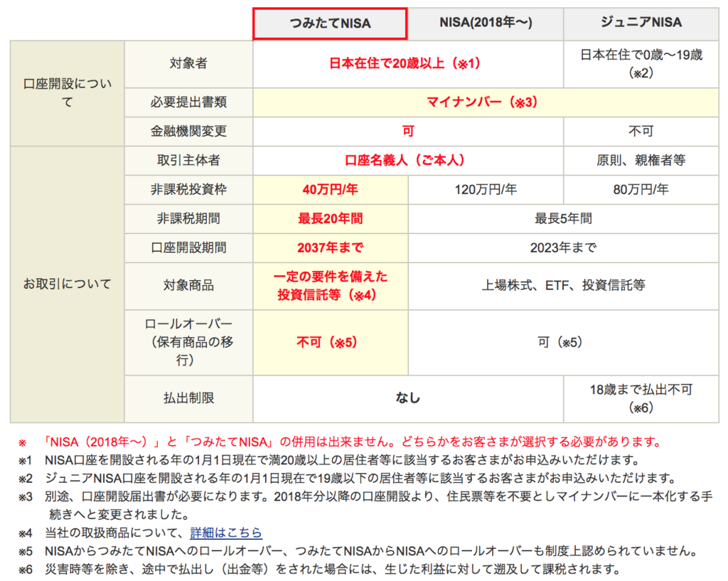The width and height of the screenshot is (728, 581).
Task: Select the つみたてNISA tab header
Action: click(x=330, y=23)
